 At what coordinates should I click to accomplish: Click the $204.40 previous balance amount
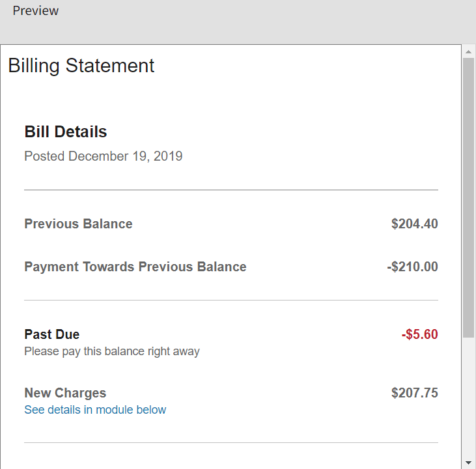414,224
